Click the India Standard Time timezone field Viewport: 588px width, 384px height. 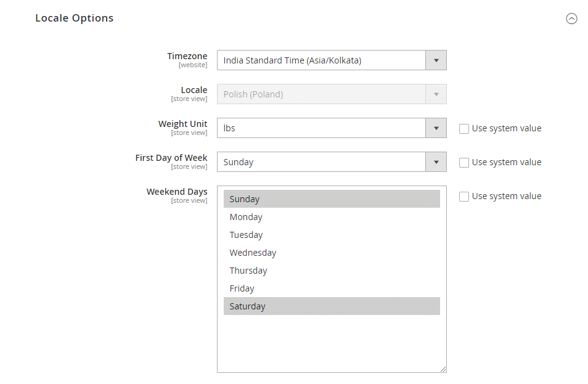pos(321,60)
